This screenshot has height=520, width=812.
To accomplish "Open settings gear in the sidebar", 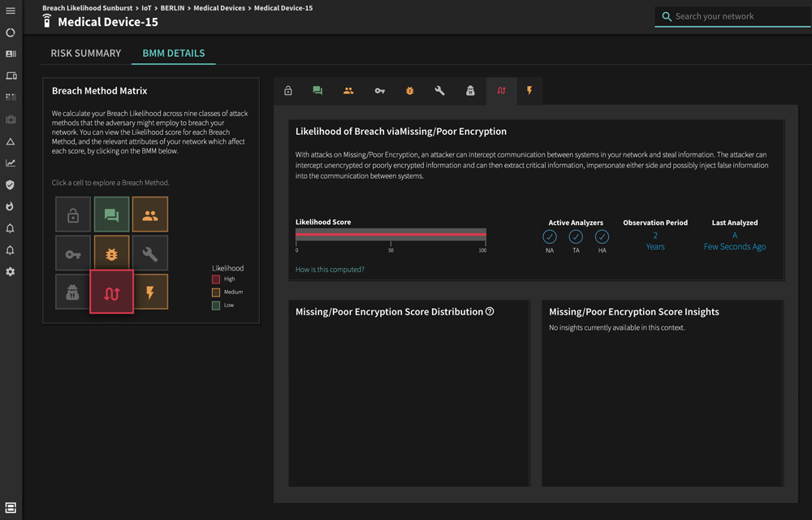I will pyautogui.click(x=10, y=272).
